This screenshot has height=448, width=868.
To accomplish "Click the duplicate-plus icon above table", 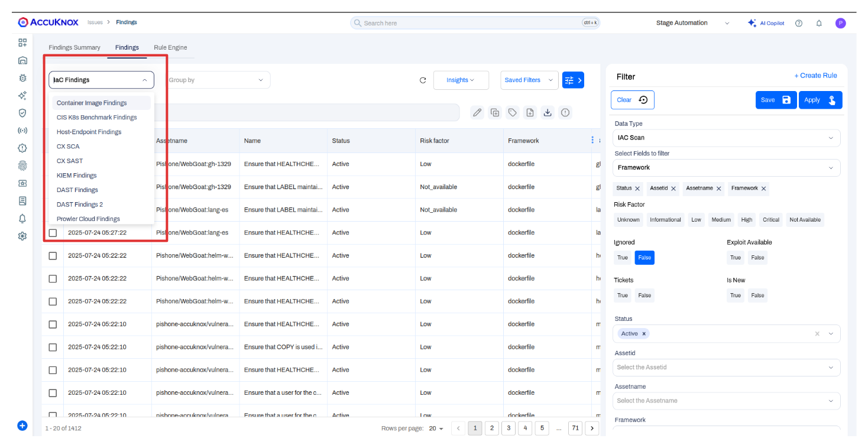I will (x=495, y=112).
